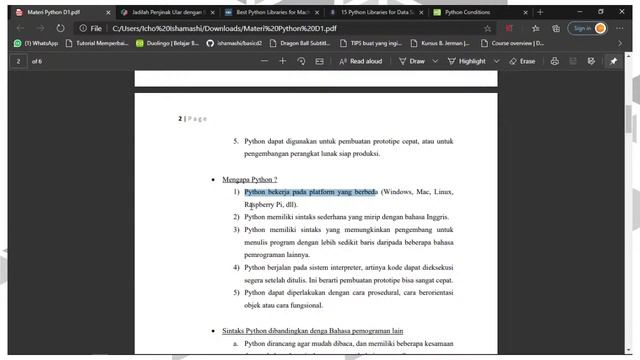Click line 'Python dapat diperlakukan dengan cara'
640x360 pixels.
click(x=349, y=293)
